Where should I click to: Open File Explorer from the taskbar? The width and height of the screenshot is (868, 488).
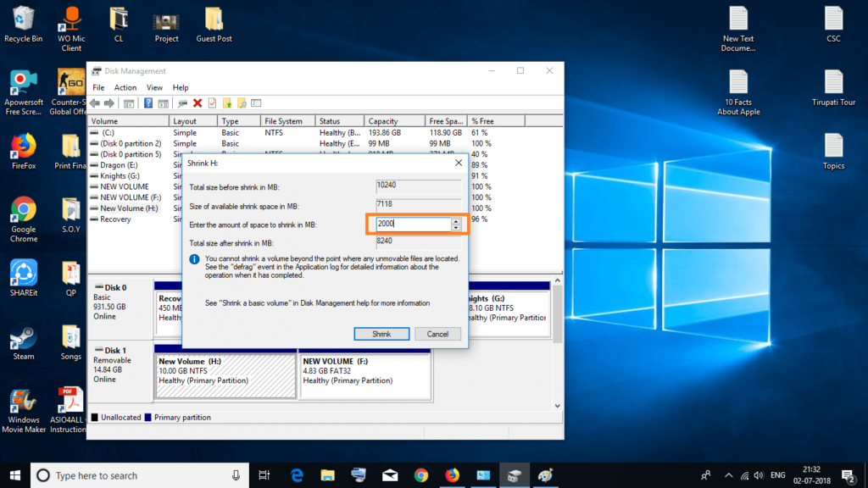[x=327, y=475]
